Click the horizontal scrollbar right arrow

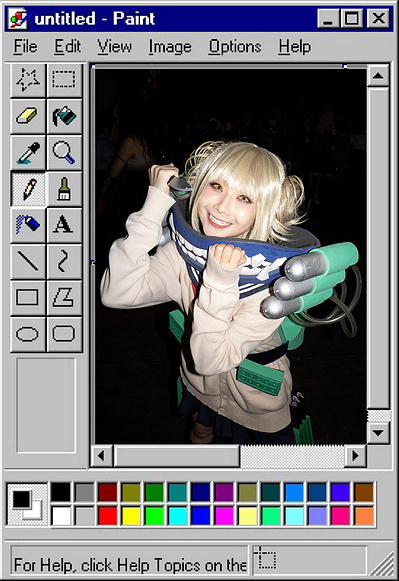point(355,455)
